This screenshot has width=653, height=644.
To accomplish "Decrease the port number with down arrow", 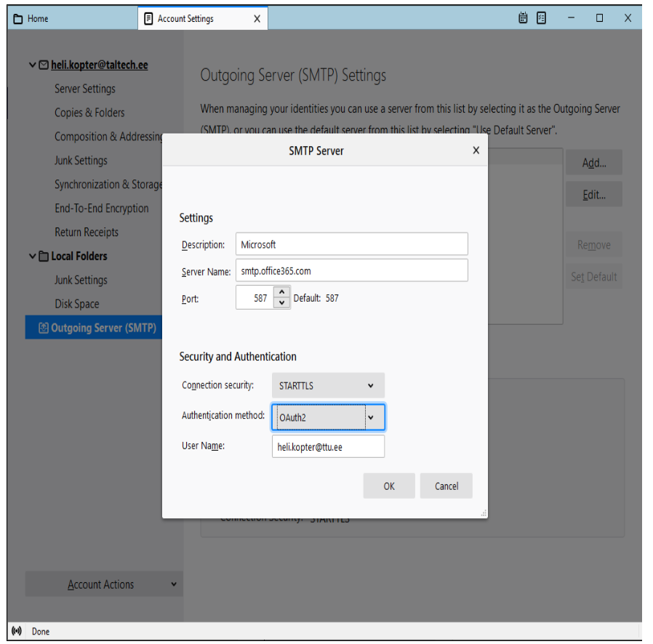I will coord(282,302).
